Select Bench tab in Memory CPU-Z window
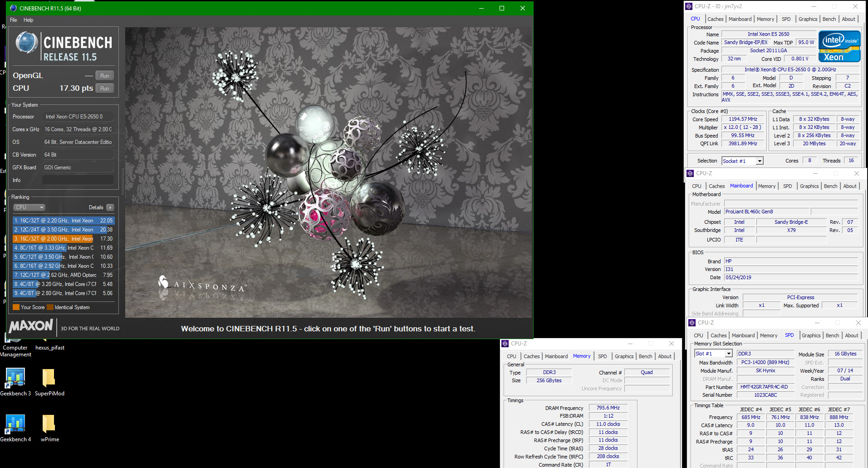 [x=645, y=356]
